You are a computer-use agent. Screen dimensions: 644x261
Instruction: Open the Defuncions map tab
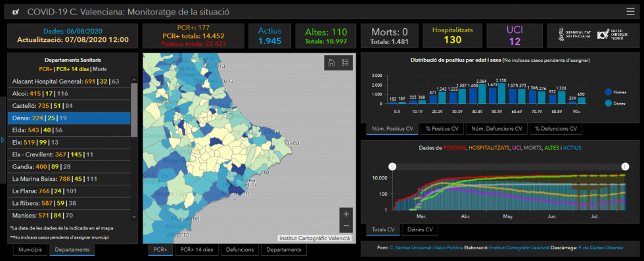coord(239,249)
